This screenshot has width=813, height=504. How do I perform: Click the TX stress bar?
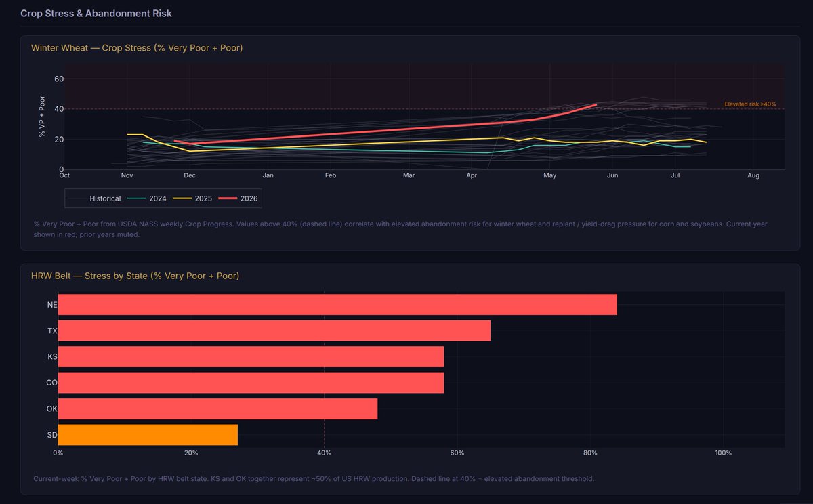pyautogui.click(x=274, y=331)
